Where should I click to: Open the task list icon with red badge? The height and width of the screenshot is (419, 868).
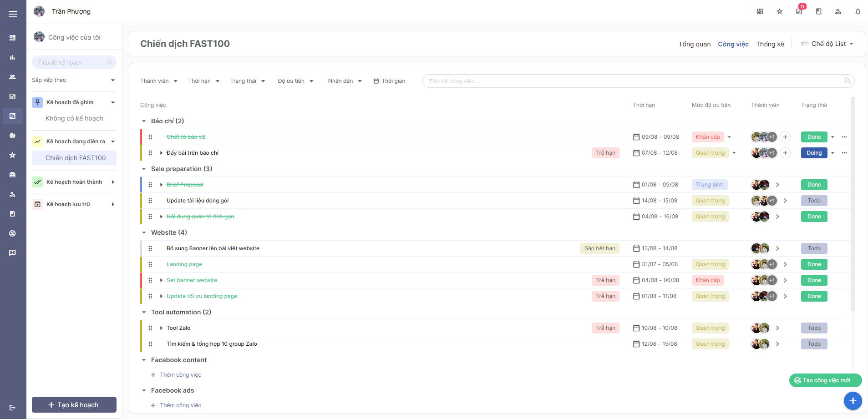click(799, 11)
